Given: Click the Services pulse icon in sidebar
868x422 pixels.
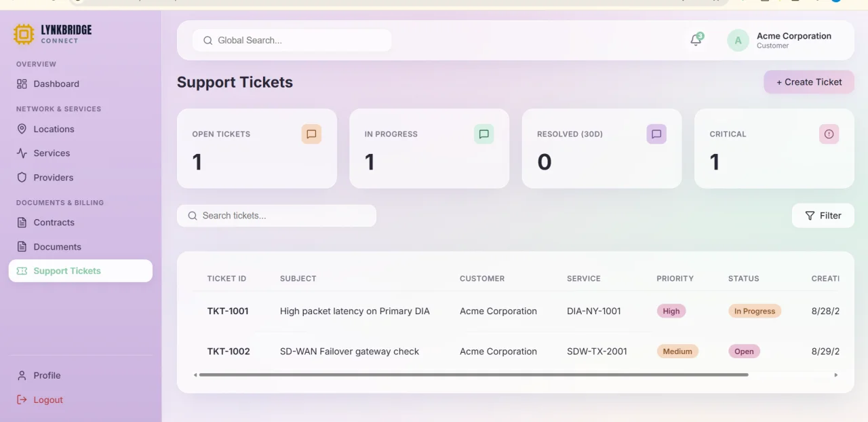Looking at the screenshot, I should [22, 153].
